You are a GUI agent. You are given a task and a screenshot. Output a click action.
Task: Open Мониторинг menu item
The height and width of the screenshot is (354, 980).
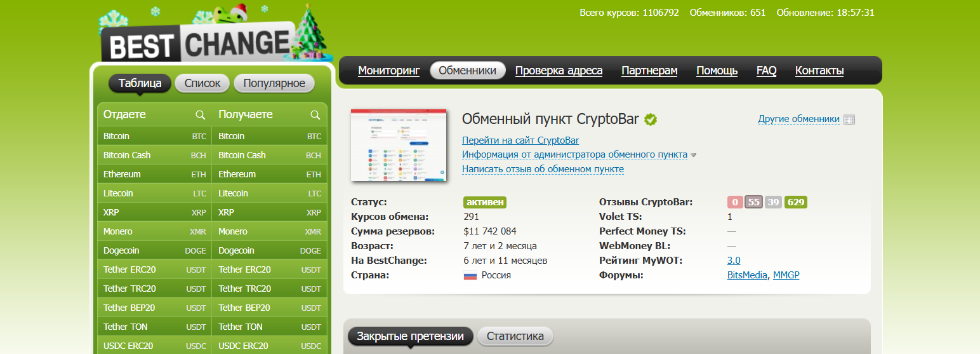pyautogui.click(x=389, y=71)
